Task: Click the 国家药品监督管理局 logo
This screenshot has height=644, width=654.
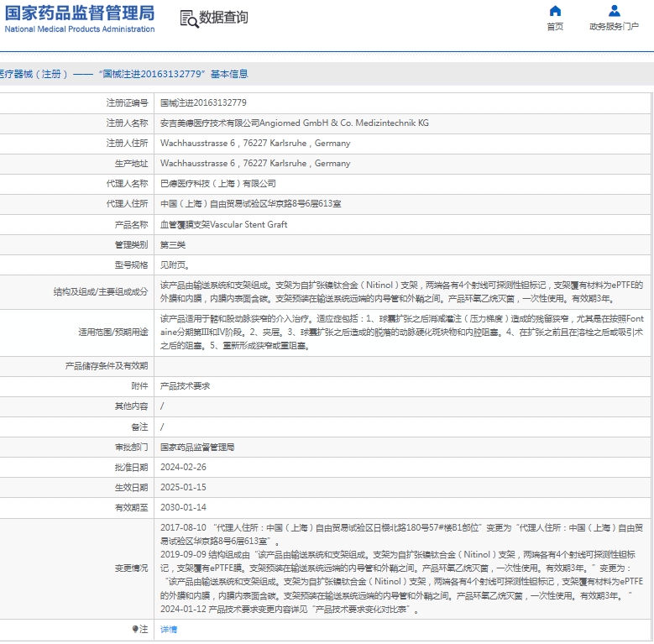Action: coord(79,18)
